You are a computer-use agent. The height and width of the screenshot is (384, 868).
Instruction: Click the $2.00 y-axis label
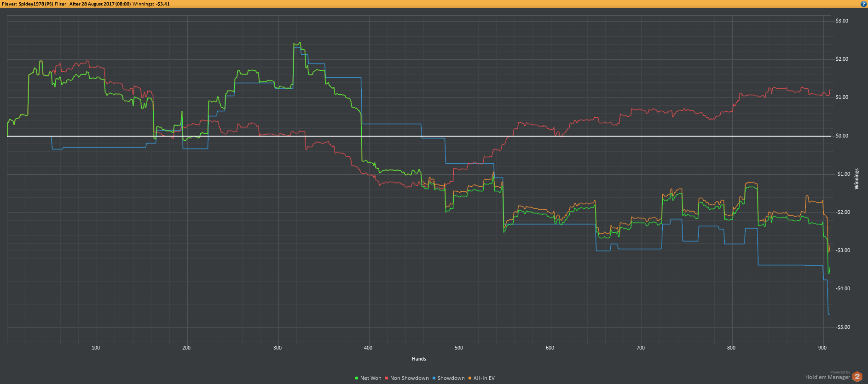(x=842, y=59)
